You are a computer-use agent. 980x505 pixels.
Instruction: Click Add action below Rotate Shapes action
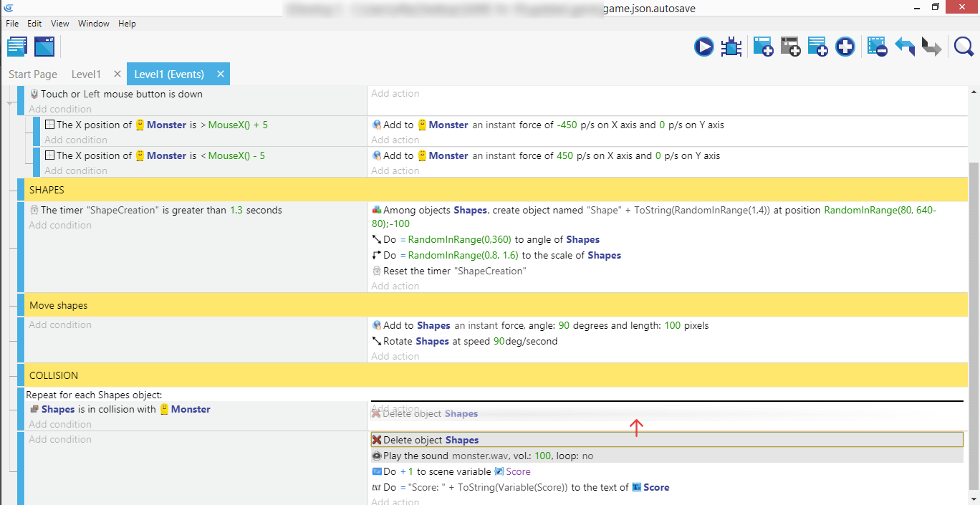point(395,356)
